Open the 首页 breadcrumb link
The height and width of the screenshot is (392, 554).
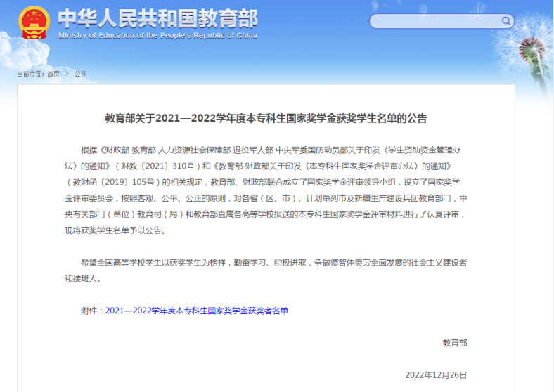pos(53,74)
